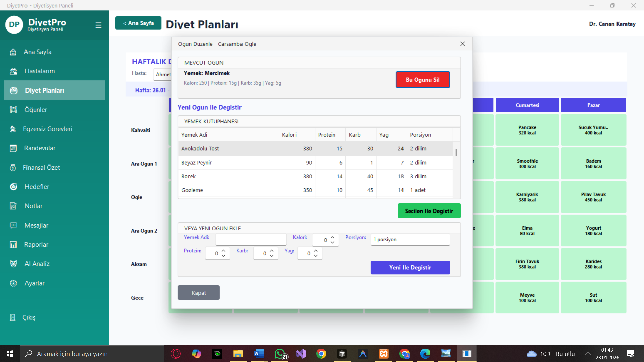644x362 pixels.
Task: Open the Finansal Özet icon
Action: pos(13,168)
